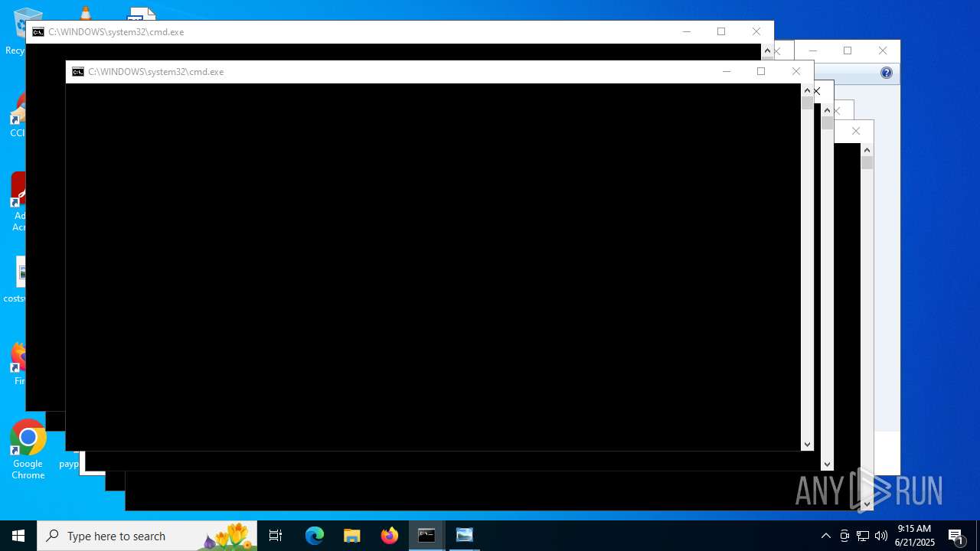Click the front cmd window's title text
The width and height of the screenshot is (980, 551).
156,72
